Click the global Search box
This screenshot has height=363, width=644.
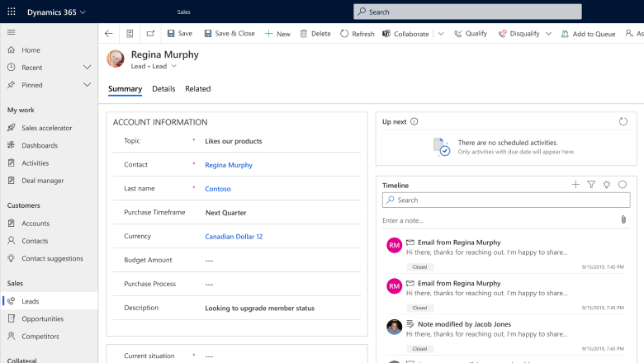[x=467, y=12]
